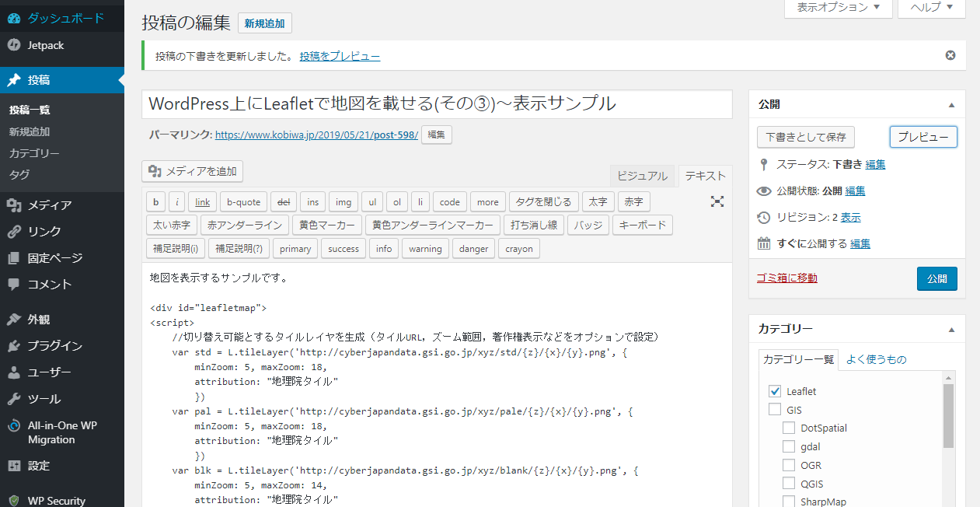Open the ヘルプ dropdown panel

click(x=931, y=7)
